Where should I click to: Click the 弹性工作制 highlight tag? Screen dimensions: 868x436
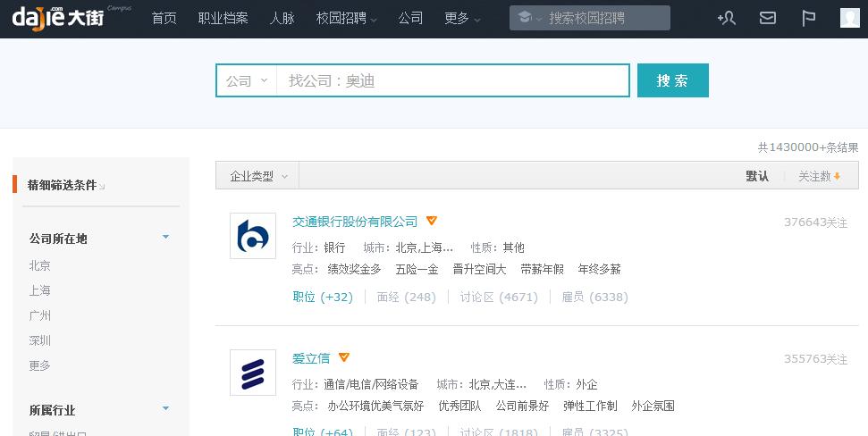click(590, 407)
